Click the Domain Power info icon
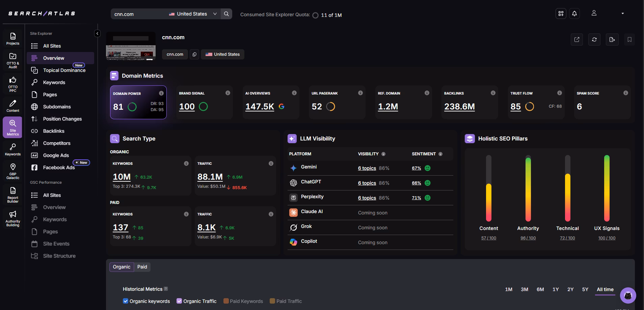644x310 pixels. pos(161,93)
